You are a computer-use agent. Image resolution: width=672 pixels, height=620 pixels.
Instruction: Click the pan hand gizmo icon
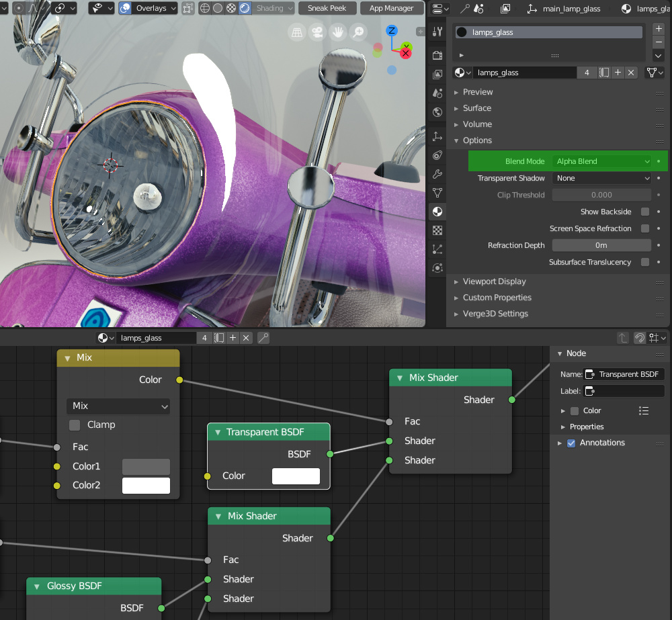[337, 32]
